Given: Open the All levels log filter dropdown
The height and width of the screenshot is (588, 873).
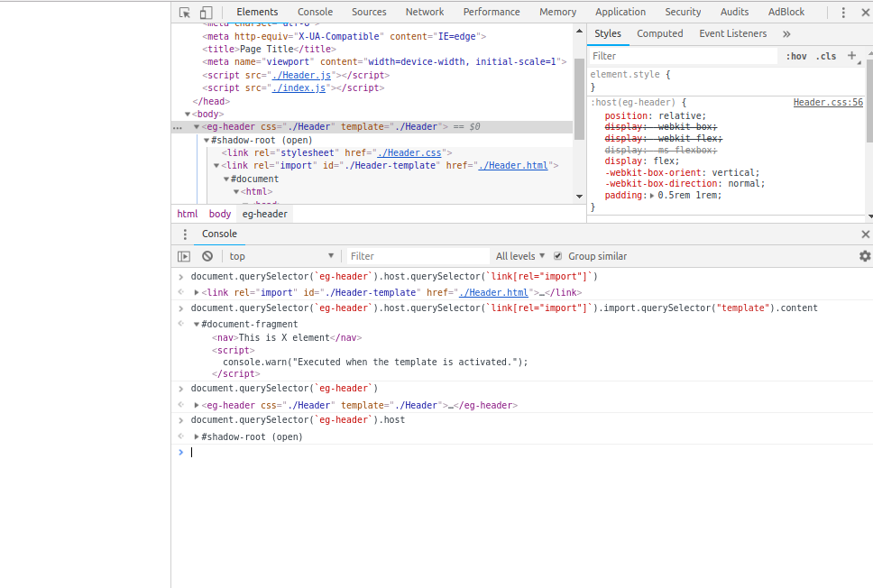Looking at the screenshot, I should point(520,256).
